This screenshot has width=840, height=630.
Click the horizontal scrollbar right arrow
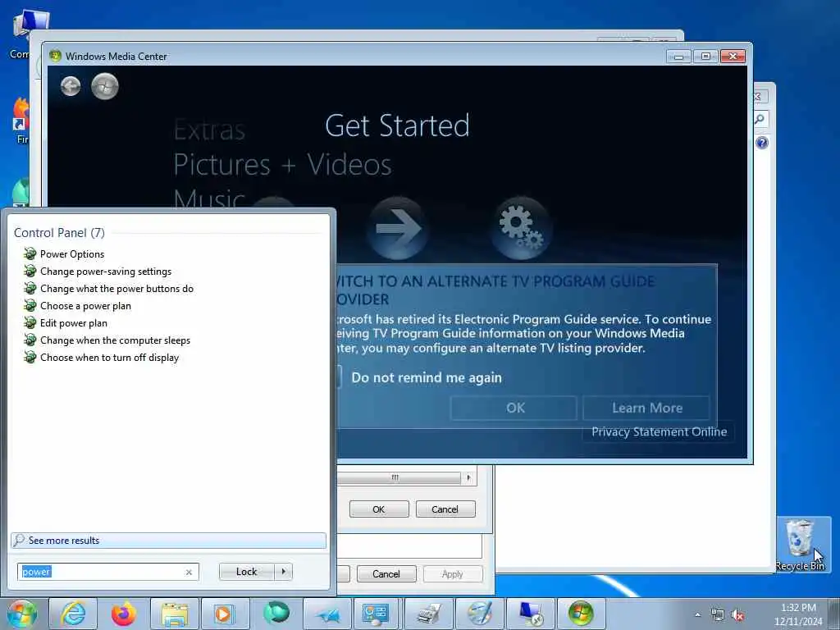(x=468, y=477)
